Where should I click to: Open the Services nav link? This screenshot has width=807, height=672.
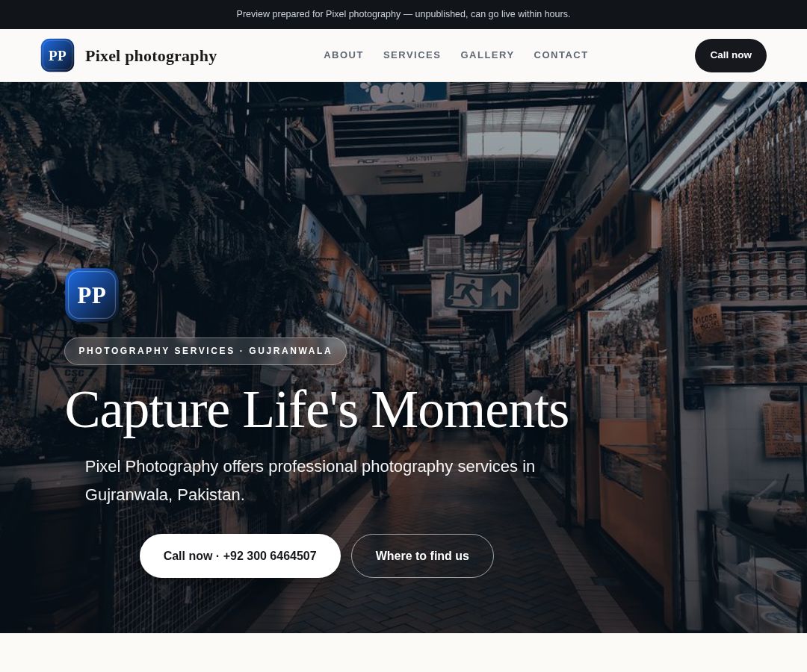coord(412,55)
